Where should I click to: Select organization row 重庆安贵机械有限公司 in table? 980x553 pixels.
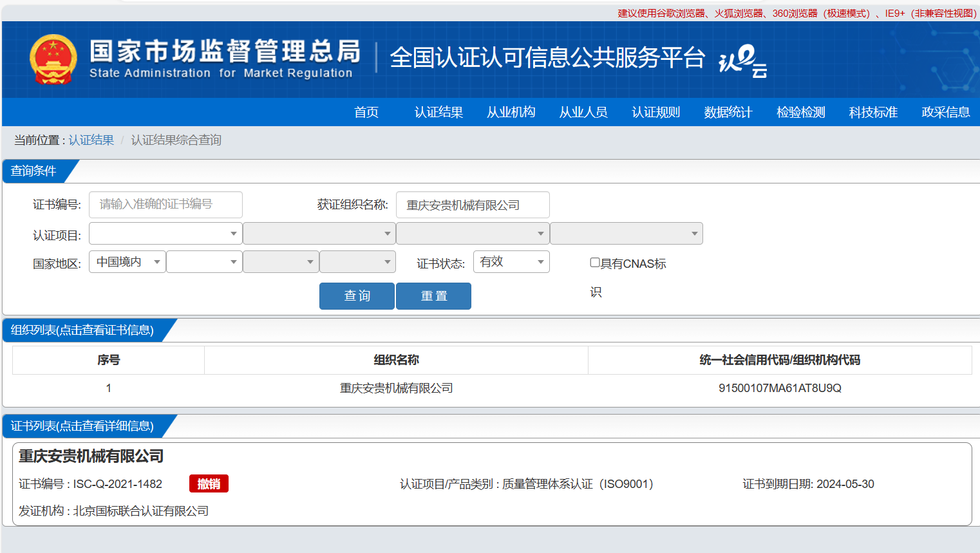(396, 388)
